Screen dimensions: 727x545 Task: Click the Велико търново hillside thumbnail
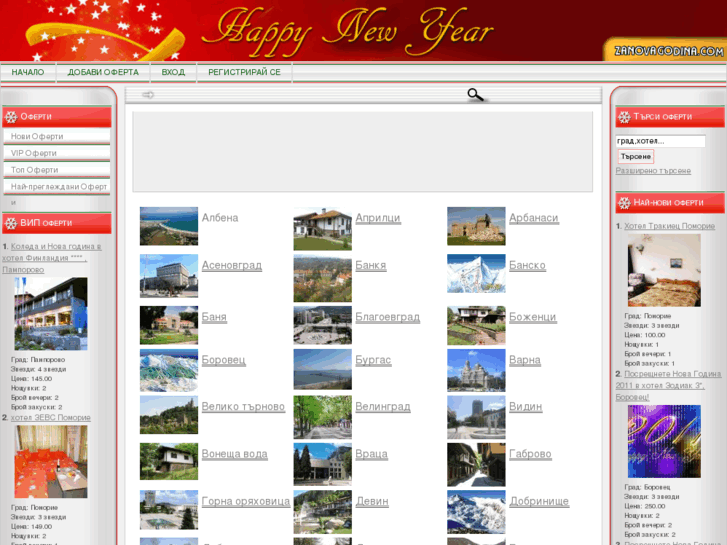coord(169,415)
